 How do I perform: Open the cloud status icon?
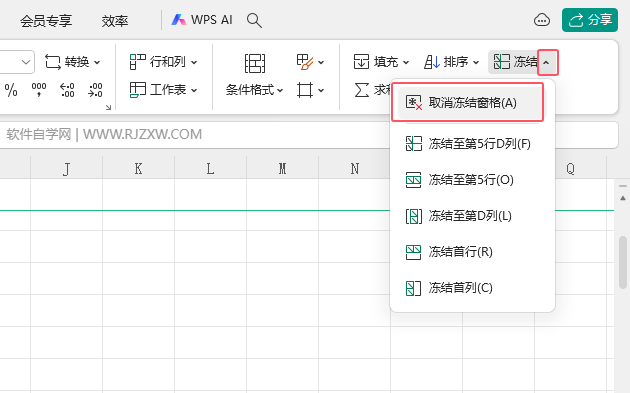pos(542,20)
